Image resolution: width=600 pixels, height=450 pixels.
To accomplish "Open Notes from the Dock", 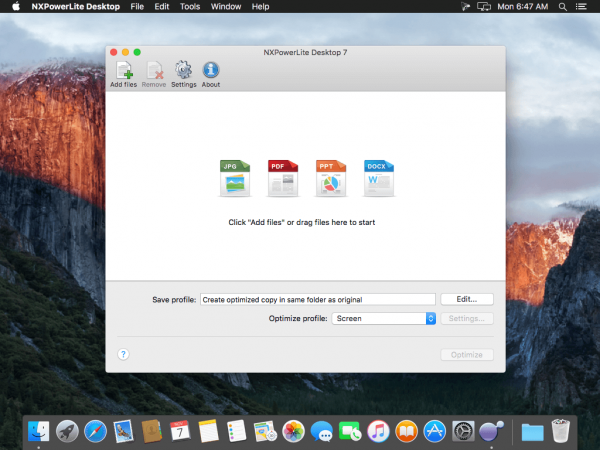I will click(x=209, y=431).
